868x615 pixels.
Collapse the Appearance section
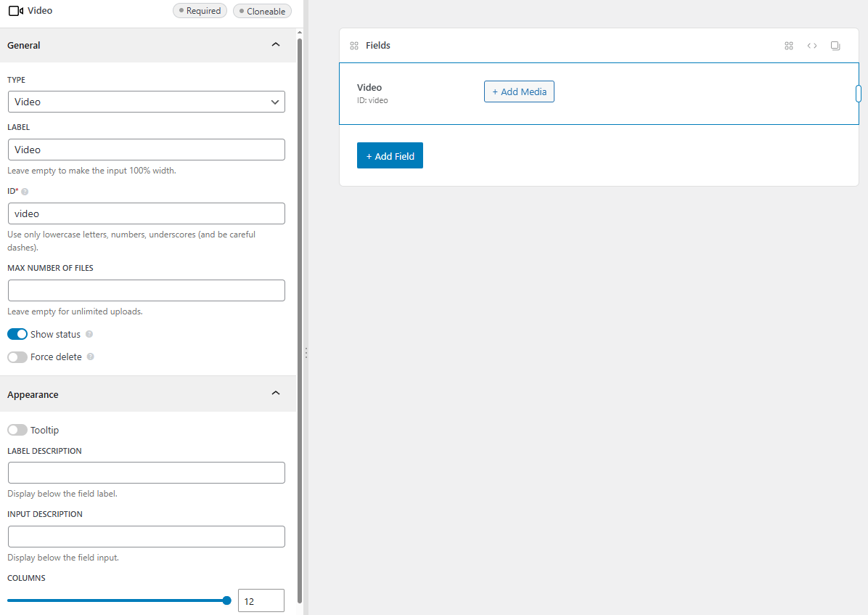click(275, 394)
